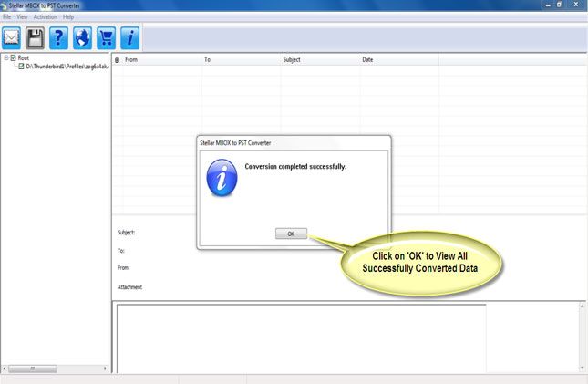Screen dimensions: 588x384
Task: Open help via question mark icon
Action: tap(59, 38)
